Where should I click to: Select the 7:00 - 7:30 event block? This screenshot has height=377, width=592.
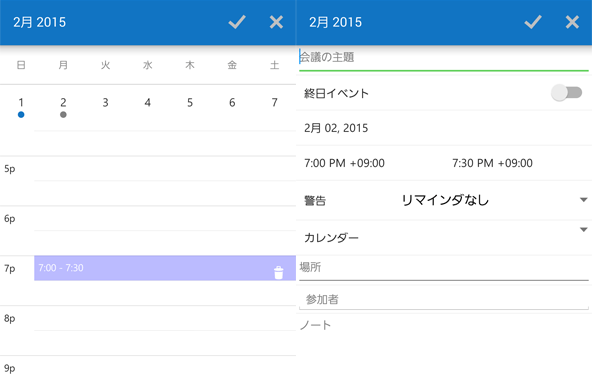(165, 268)
